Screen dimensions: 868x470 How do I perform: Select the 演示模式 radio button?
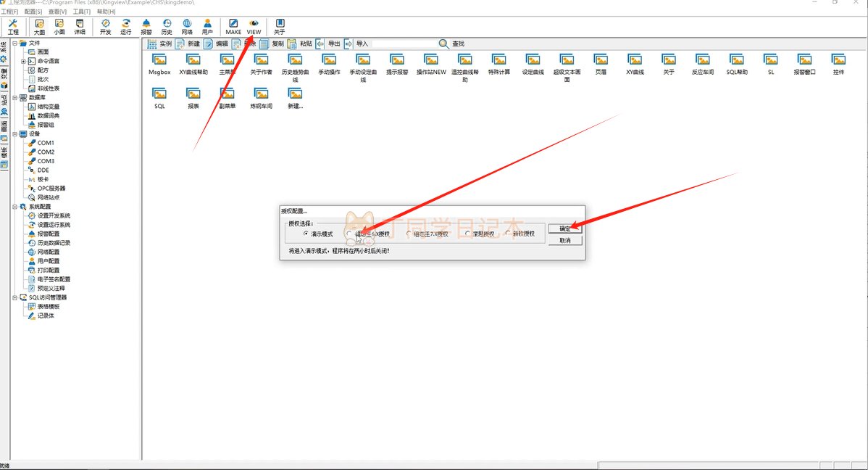(x=306, y=234)
